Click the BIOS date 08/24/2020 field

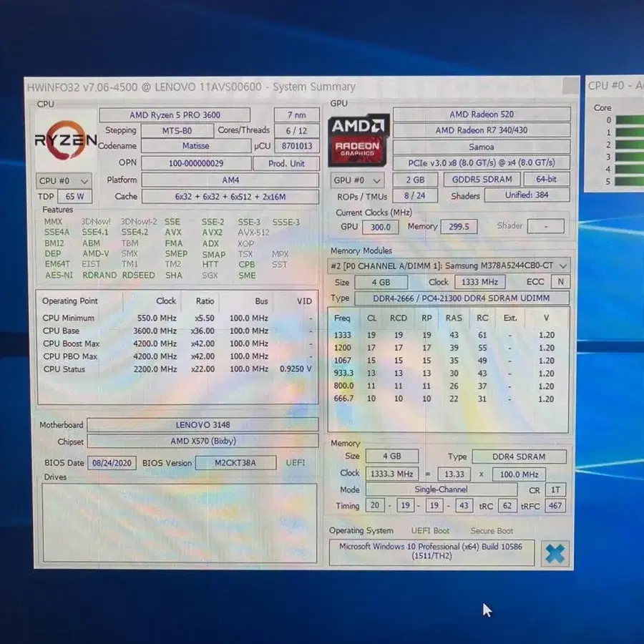[112, 463]
